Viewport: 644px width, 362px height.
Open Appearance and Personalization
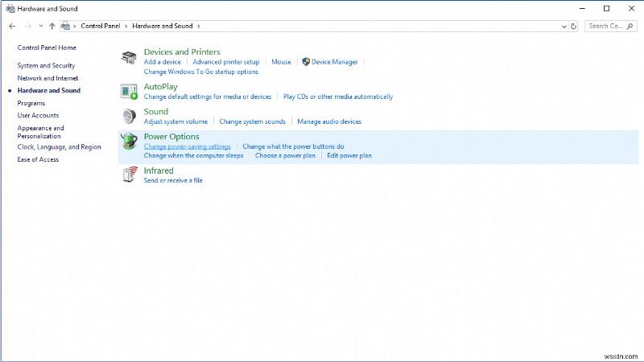[41, 132]
